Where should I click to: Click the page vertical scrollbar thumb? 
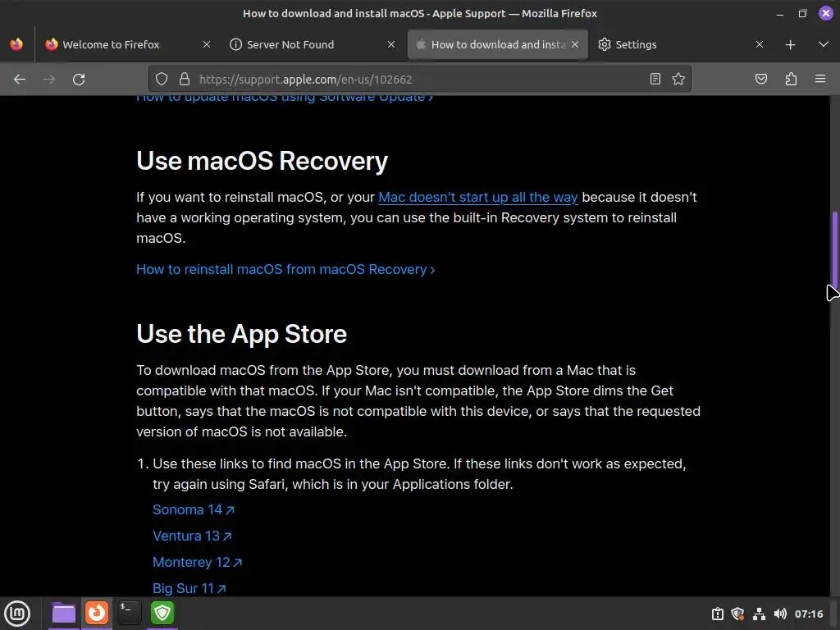pos(834,249)
